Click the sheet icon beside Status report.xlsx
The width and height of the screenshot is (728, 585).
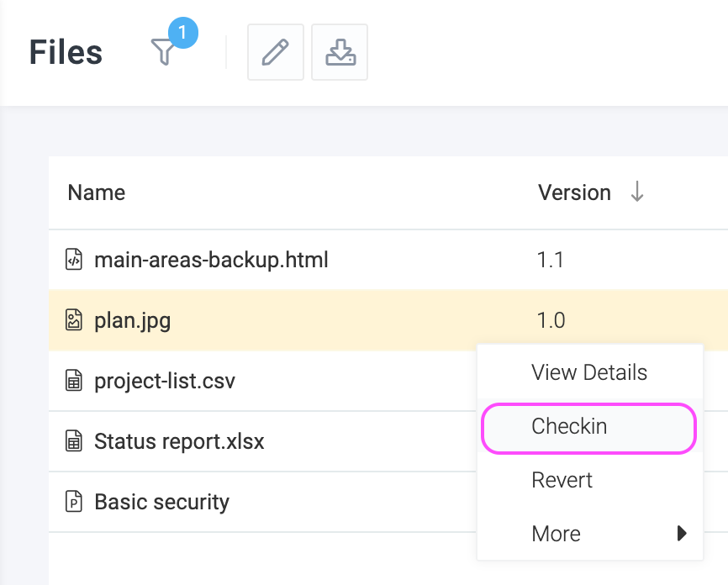(73, 441)
